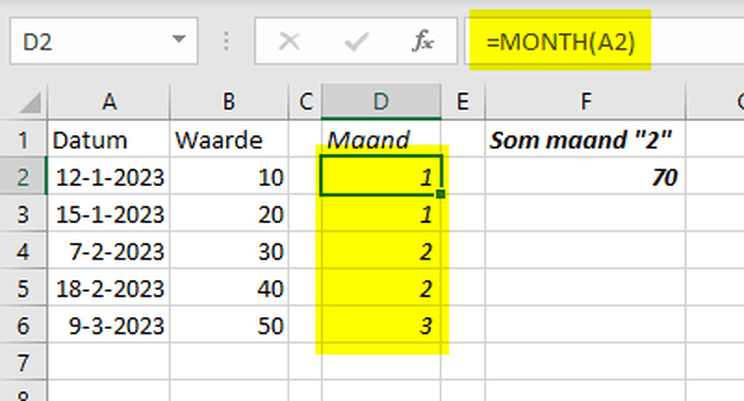Select the Maand header cell

tap(381, 140)
